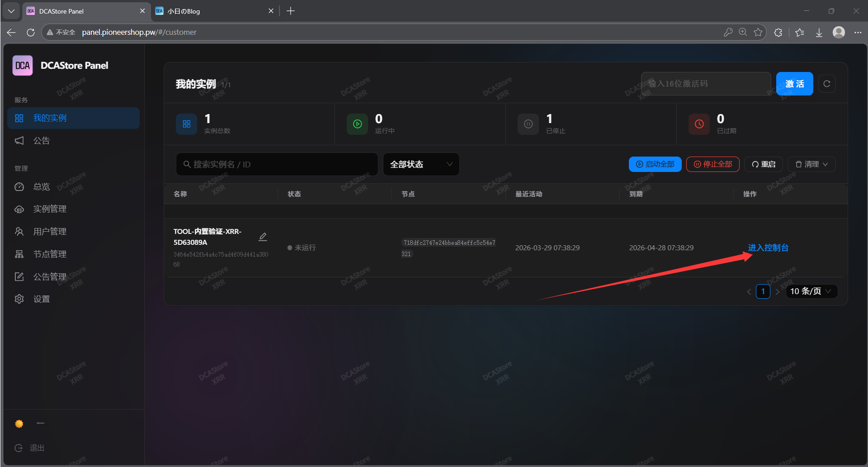
Task: Click the 进入控制台 link
Action: coord(768,248)
